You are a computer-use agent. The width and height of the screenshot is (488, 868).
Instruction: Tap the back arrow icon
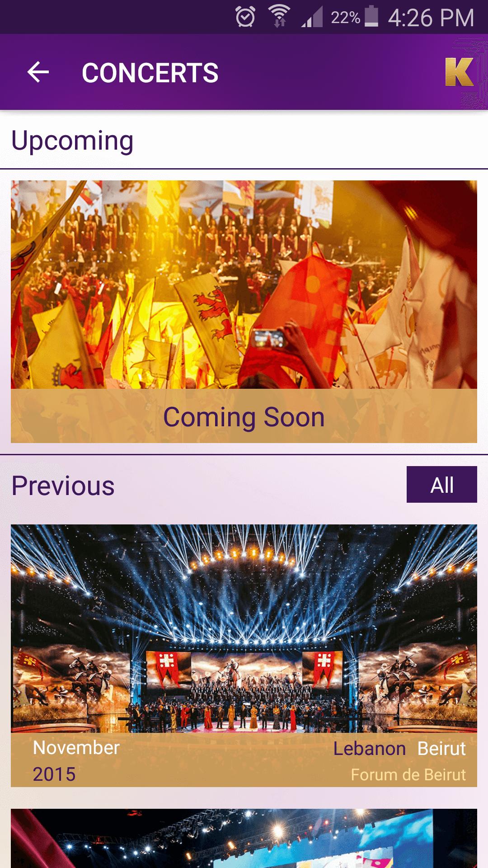[x=38, y=72]
